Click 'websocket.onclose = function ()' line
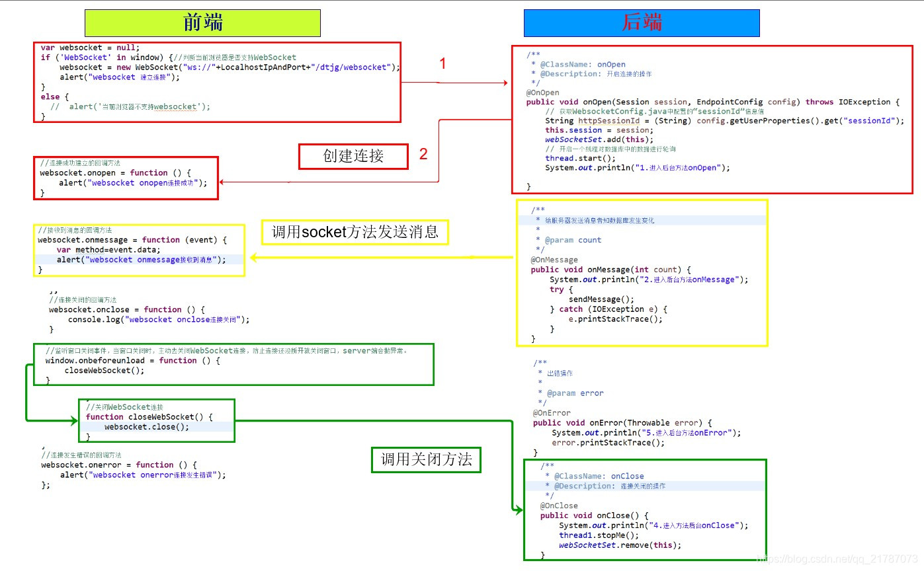Screen dimensions: 924x571 [x=127, y=309]
